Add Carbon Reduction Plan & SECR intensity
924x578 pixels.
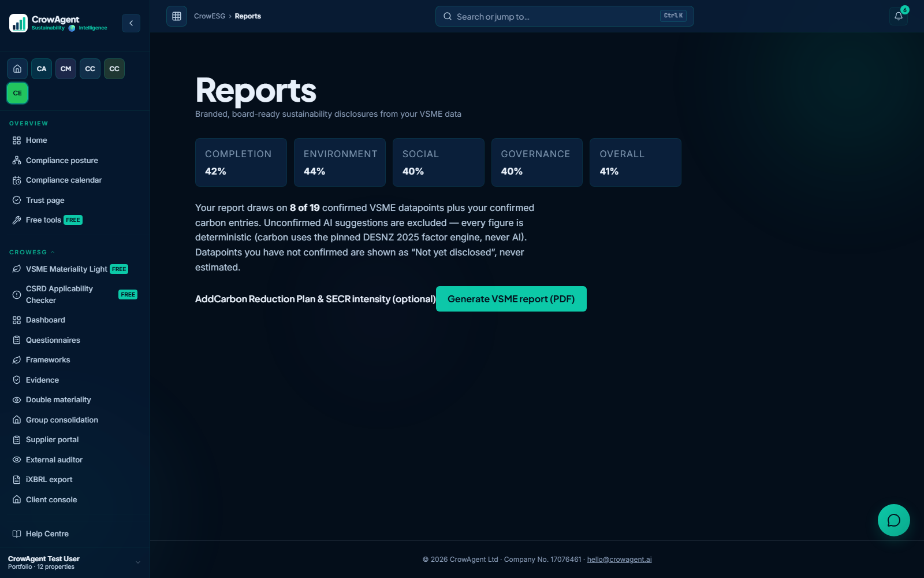[x=315, y=299]
